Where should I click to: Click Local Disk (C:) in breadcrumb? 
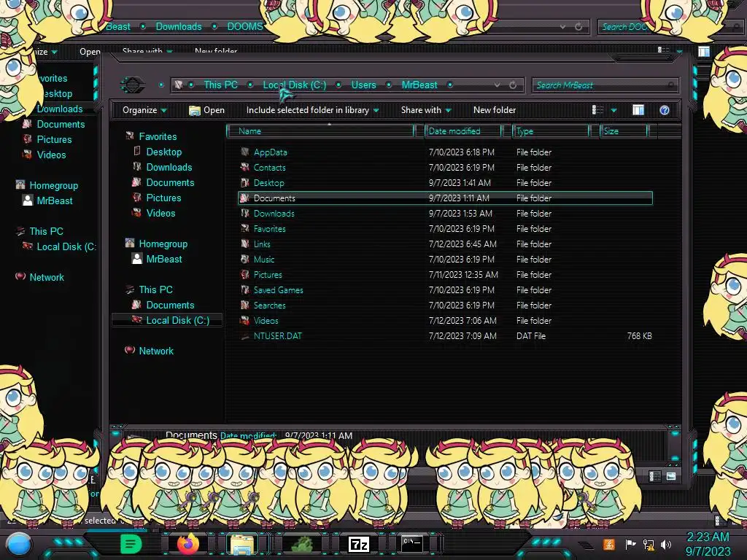pos(295,85)
